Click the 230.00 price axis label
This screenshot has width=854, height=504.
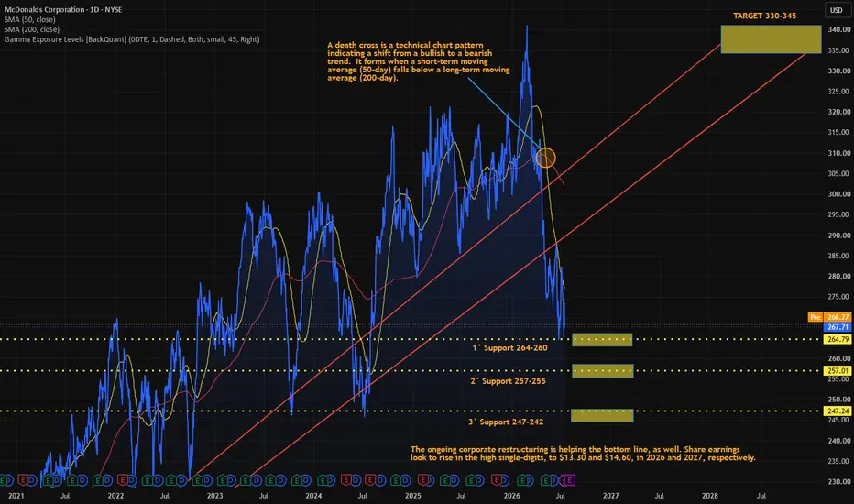pyautogui.click(x=839, y=482)
